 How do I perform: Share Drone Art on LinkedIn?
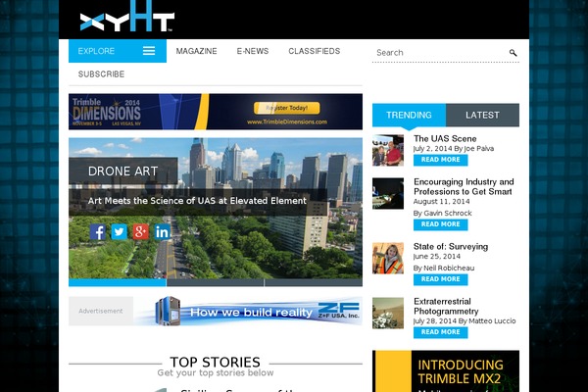[x=162, y=232]
